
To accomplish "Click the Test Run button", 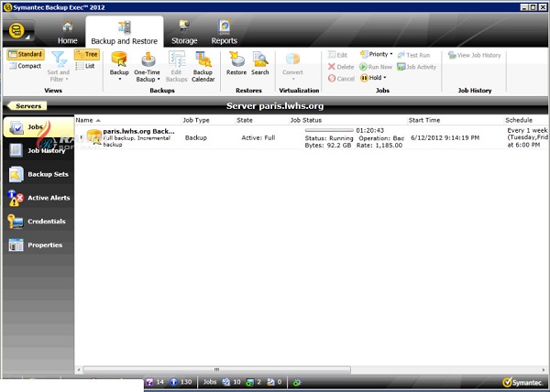I will tap(414, 55).
